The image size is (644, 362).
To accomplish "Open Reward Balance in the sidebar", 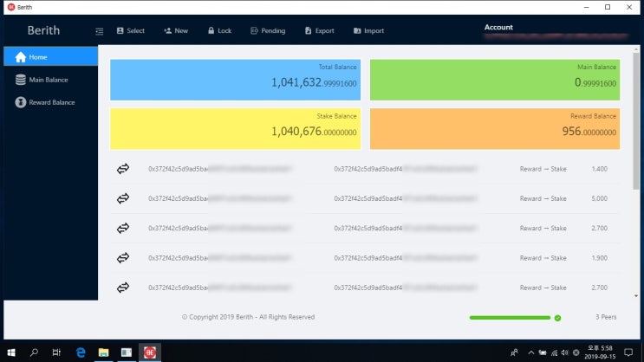I will click(51, 102).
